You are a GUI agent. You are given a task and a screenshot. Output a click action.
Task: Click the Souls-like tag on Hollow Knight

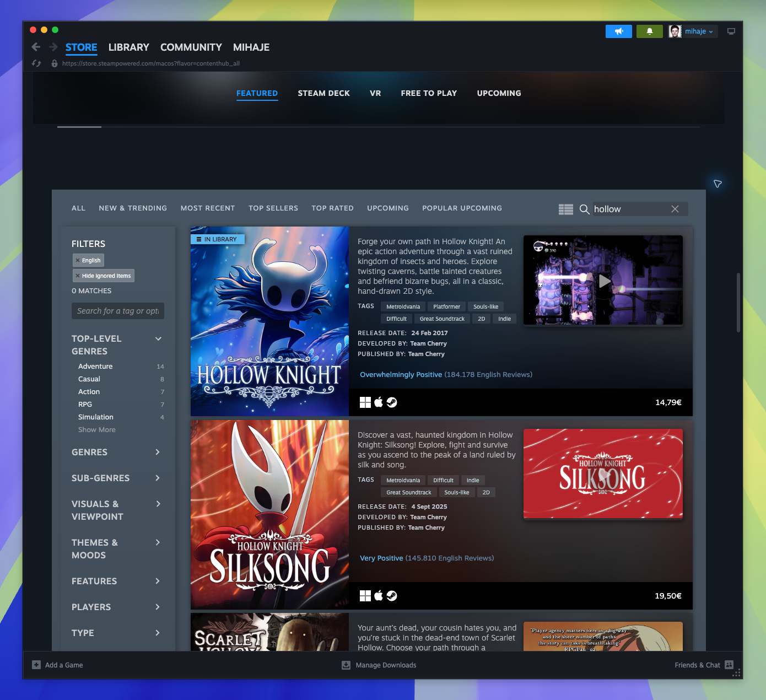pos(486,306)
